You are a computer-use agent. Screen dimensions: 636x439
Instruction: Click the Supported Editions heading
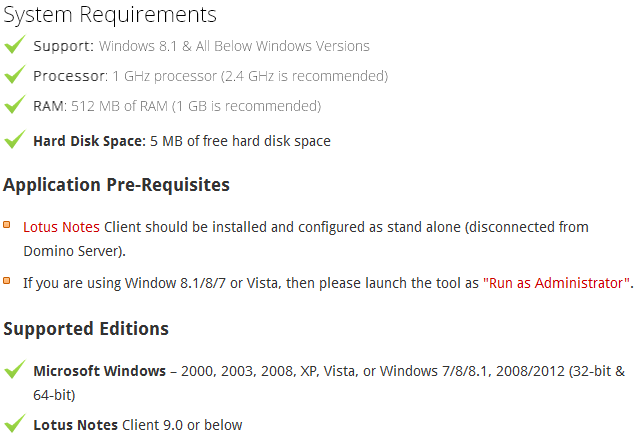click(86, 329)
